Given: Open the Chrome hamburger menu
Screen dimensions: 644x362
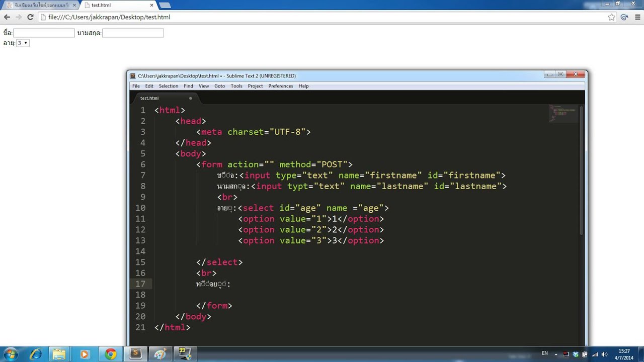Looking at the screenshot, I should click(x=637, y=17).
